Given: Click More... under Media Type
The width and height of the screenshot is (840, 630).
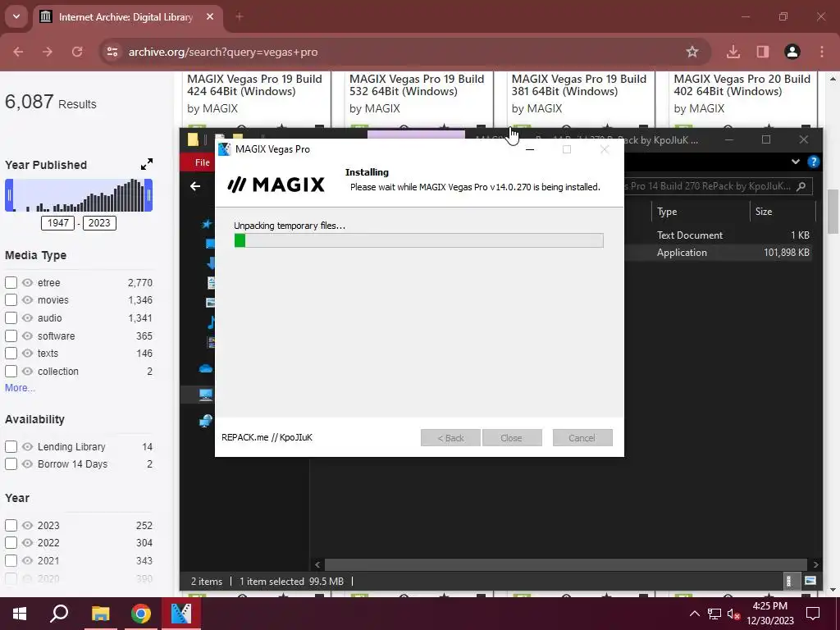Looking at the screenshot, I should click(20, 388).
